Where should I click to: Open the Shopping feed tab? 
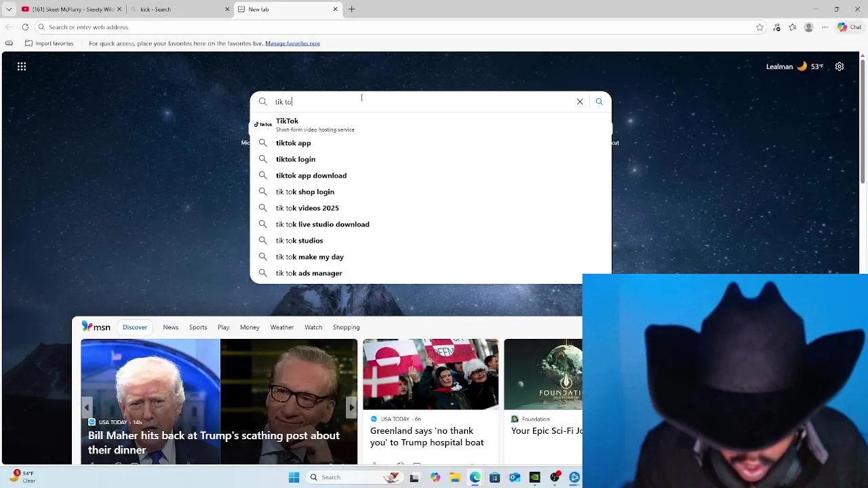(346, 327)
